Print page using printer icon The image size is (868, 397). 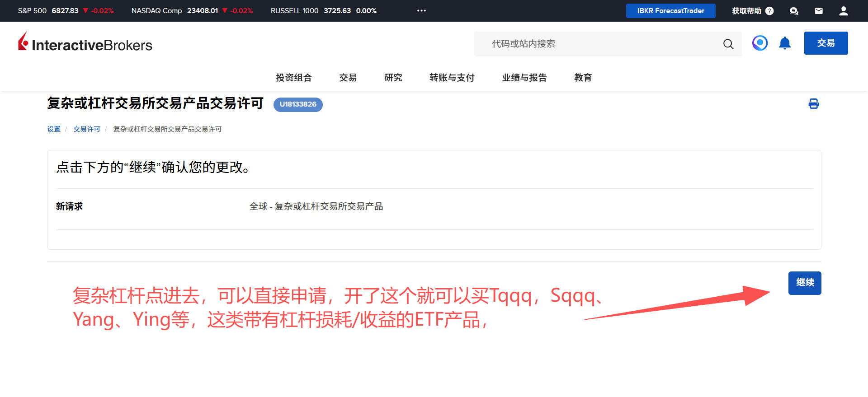click(x=813, y=104)
